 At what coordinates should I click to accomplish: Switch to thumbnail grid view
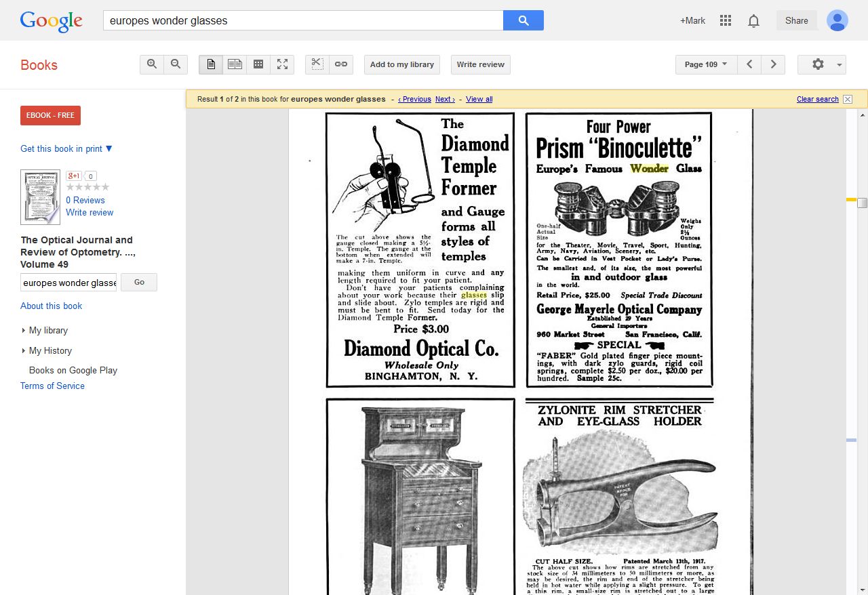click(258, 64)
